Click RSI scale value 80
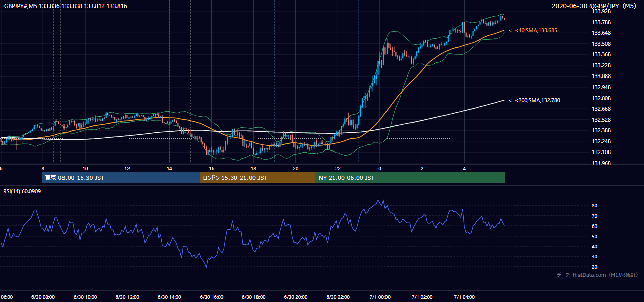The height and width of the screenshot is (302, 644). [595, 206]
